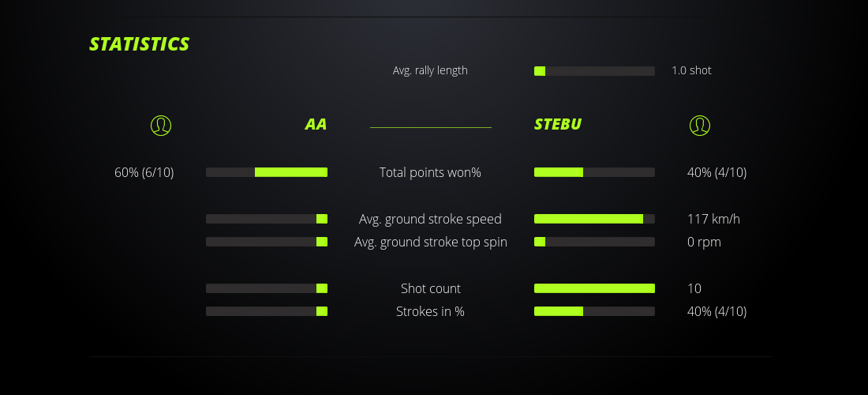This screenshot has width=868, height=395.
Task: Click the AA player profile icon
Action: [x=161, y=125]
